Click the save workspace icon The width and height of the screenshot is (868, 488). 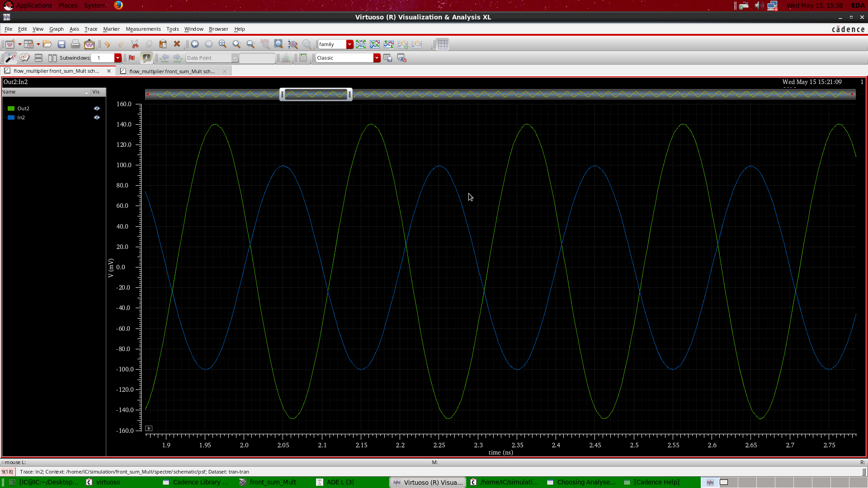coord(387,58)
